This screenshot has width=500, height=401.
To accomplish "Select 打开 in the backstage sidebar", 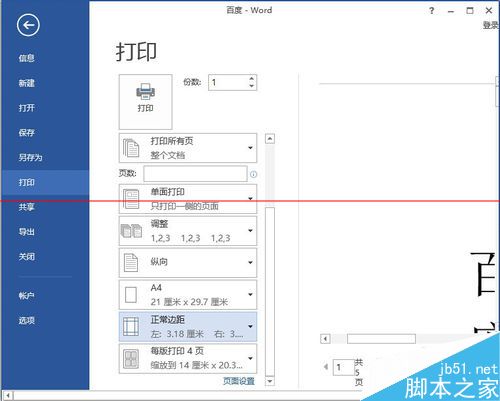I will point(27,108).
